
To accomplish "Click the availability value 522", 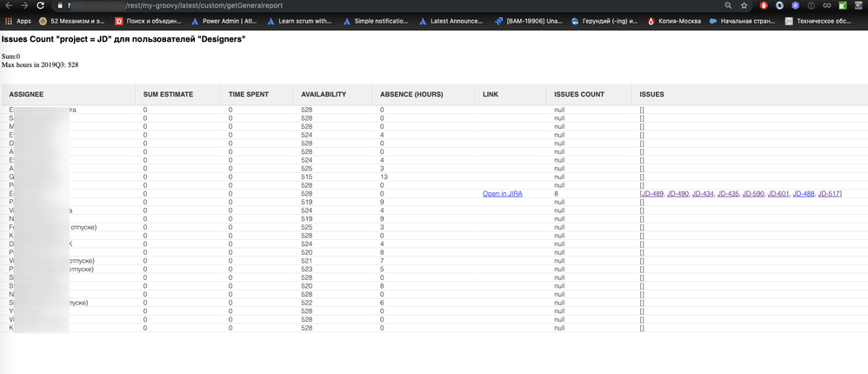I will (x=307, y=303).
